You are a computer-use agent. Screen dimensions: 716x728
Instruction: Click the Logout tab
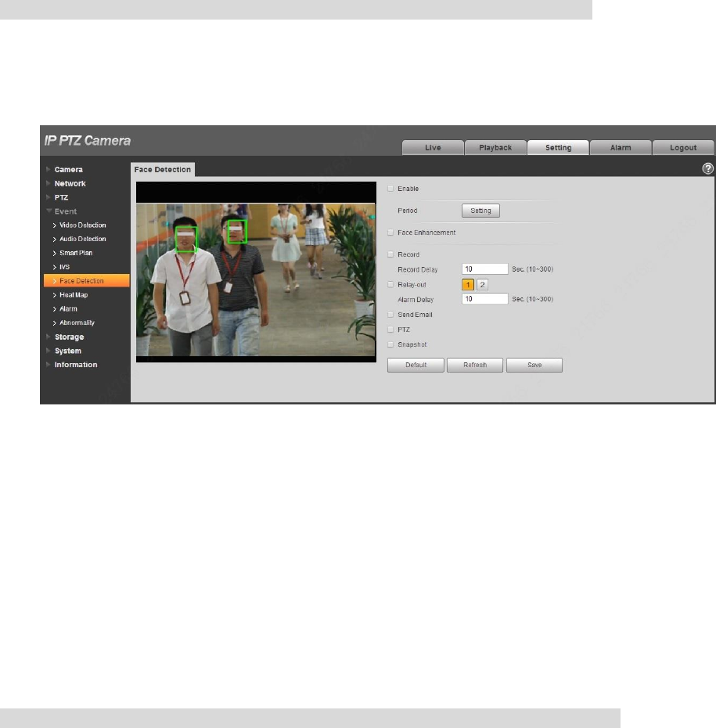[x=683, y=148]
